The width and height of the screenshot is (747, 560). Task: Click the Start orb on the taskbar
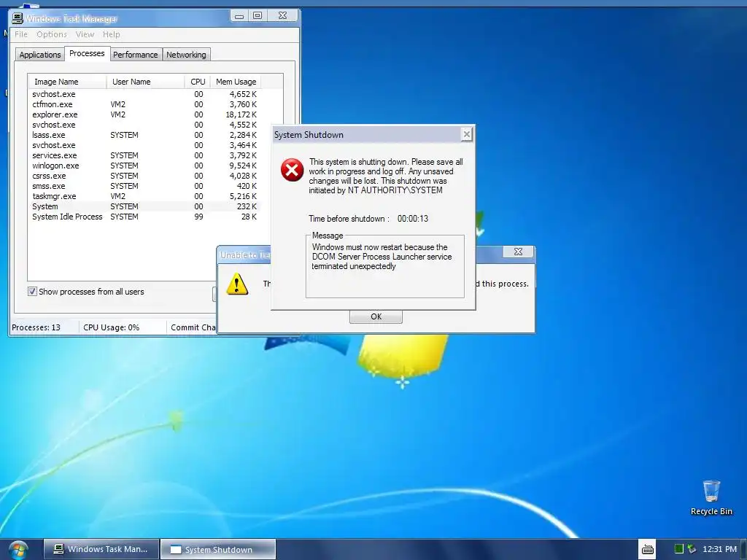tap(18, 550)
